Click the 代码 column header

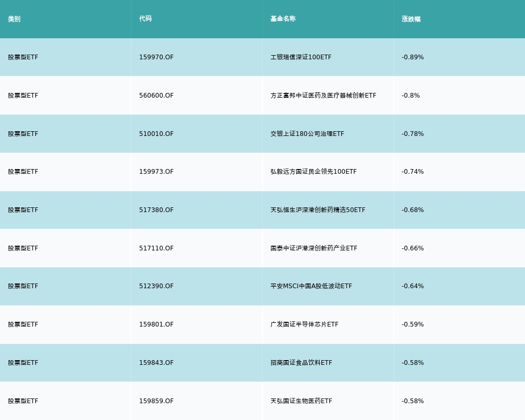click(145, 19)
